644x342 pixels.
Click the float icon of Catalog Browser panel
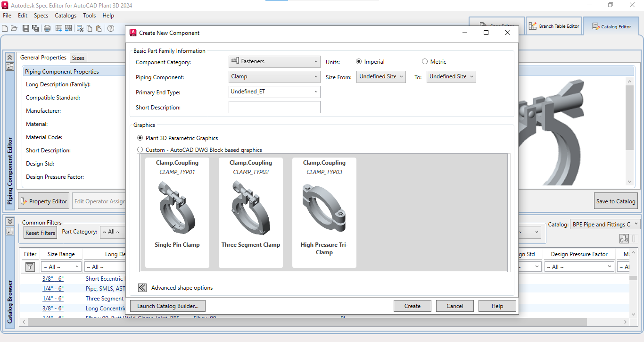(10, 231)
